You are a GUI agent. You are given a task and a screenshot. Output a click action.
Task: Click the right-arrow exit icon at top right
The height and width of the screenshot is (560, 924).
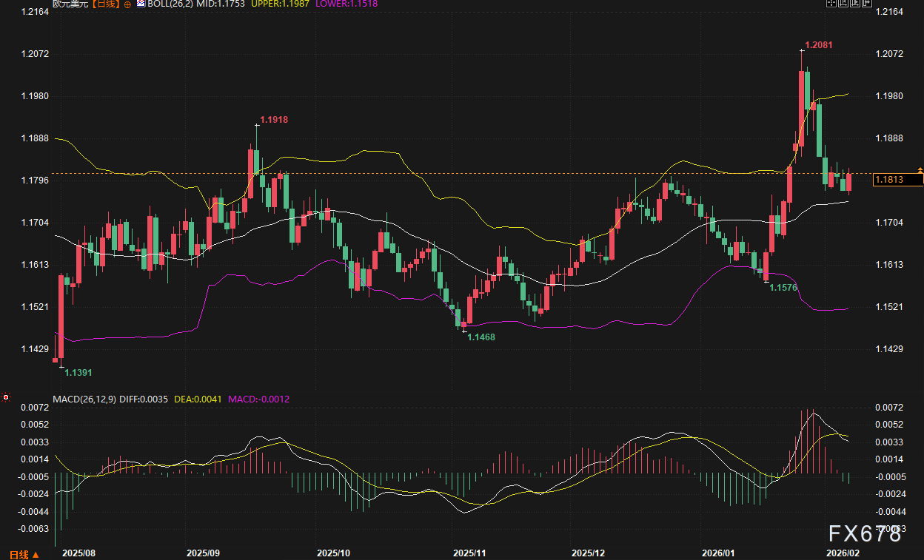(866, 4)
